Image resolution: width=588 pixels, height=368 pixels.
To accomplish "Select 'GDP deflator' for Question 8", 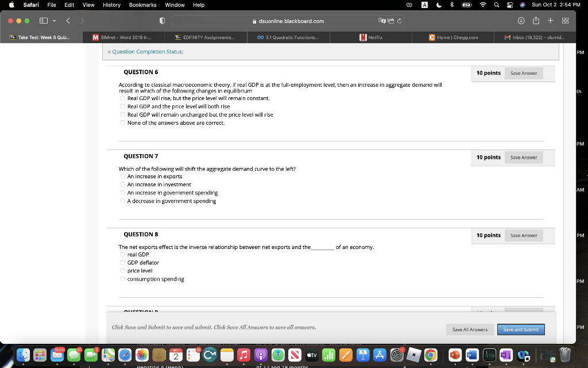I will [122, 262].
